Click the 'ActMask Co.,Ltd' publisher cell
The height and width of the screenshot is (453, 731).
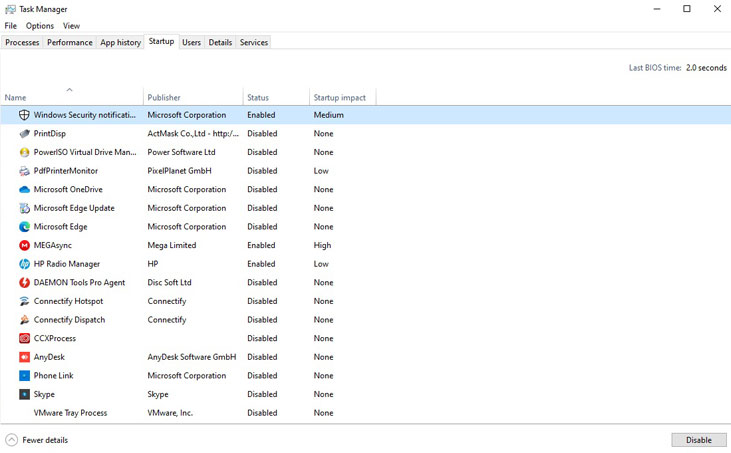pos(193,134)
